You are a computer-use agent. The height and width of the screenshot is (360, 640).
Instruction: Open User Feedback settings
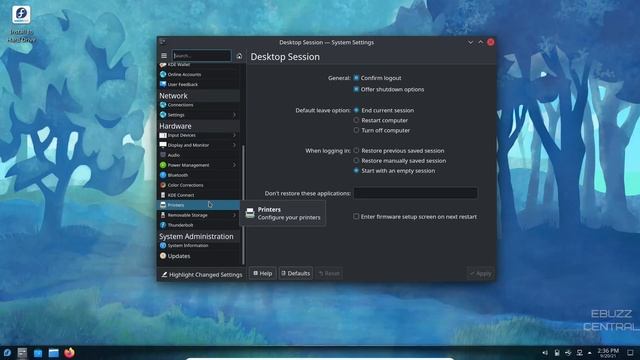click(x=199, y=84)
